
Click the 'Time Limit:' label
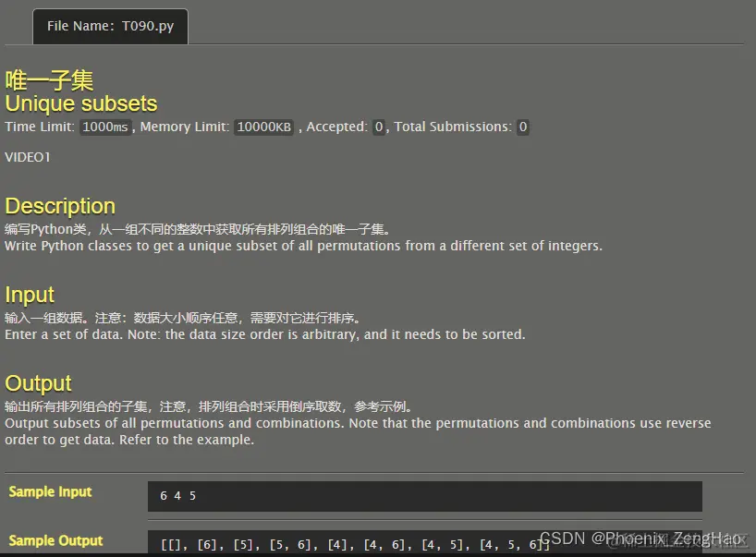40,127
